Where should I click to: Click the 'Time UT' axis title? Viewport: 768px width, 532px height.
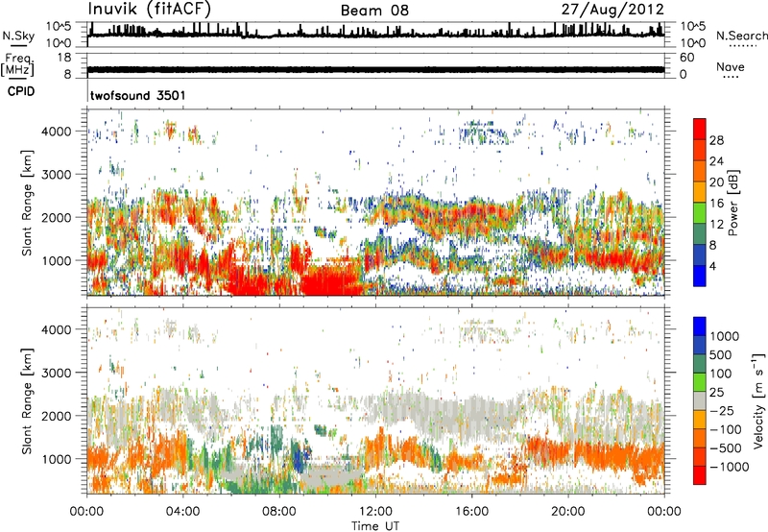375,526
